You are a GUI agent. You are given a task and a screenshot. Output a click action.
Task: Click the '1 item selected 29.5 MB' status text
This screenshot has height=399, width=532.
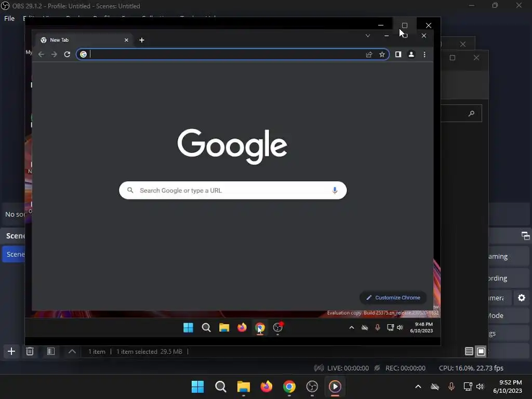[149, 352]
